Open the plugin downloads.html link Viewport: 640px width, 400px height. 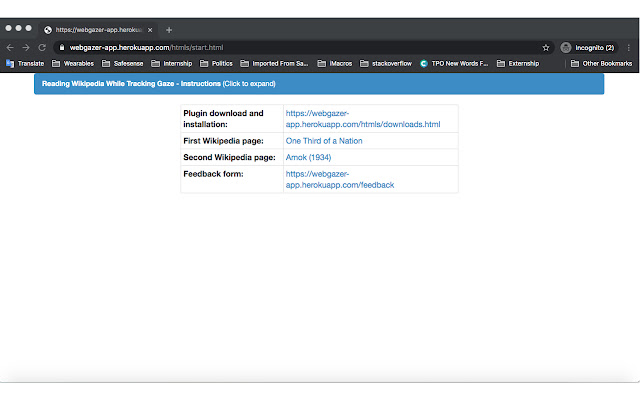coord(363,119)
